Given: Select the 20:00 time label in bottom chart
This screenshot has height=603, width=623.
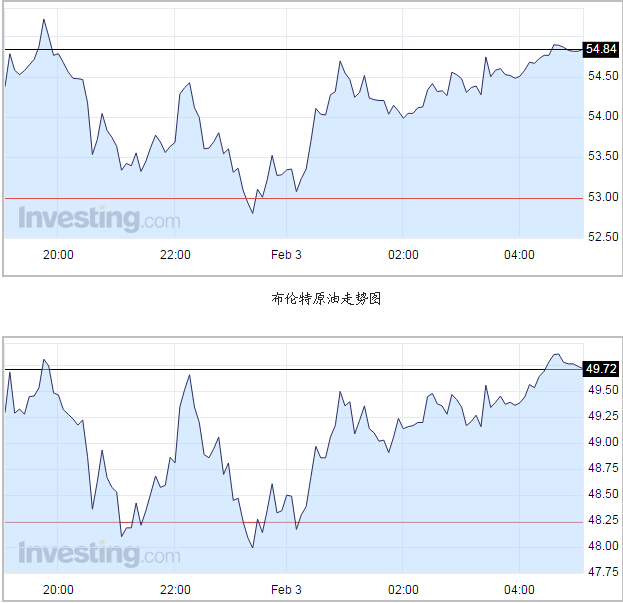Looking at the screenshot, I should click(59, 589).
